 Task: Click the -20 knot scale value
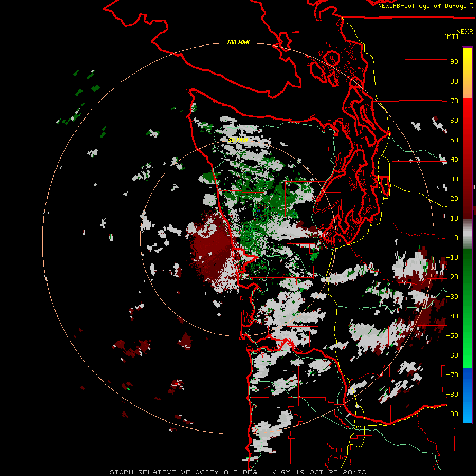452,277
